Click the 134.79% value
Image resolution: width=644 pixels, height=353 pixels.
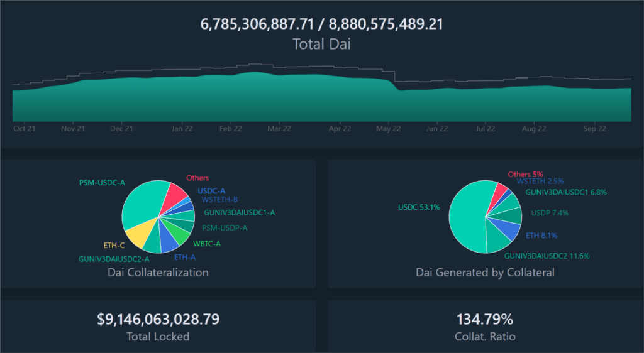[485, 319]
